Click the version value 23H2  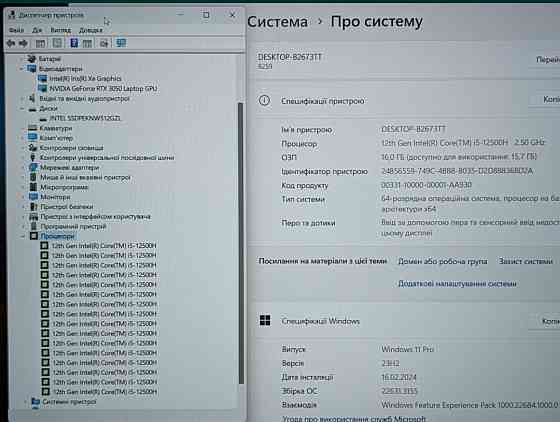coord(390,363)
